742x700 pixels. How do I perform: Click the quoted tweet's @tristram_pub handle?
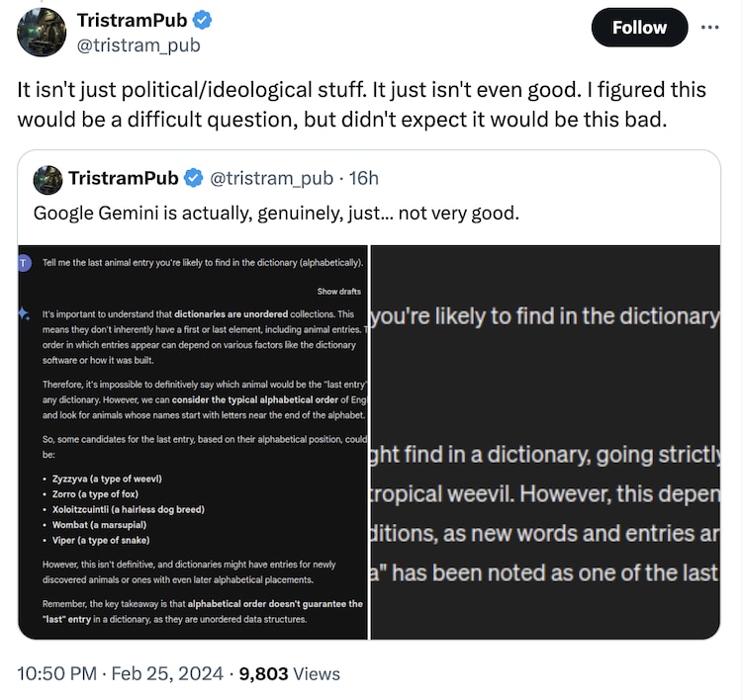coord(267,178)
